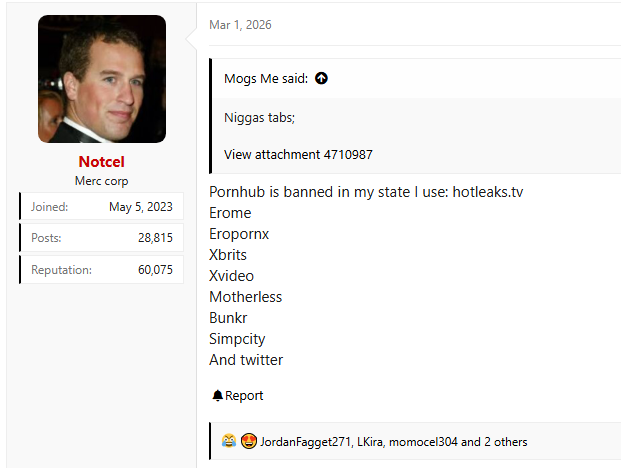621x468 pixels.
Task: Report this post via the Report text
Action: [x=244, y=396]
